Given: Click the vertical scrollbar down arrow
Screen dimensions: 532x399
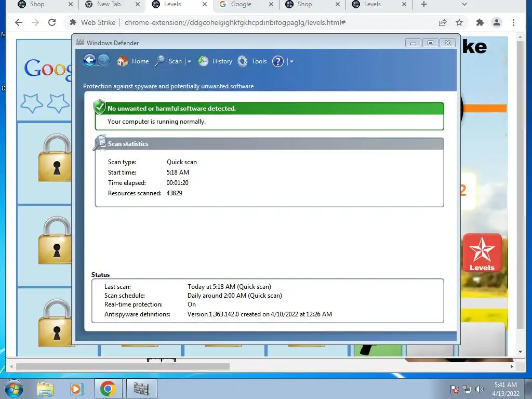Looking at the screenshot, I should pyautogui.click(x=520, y=352).
